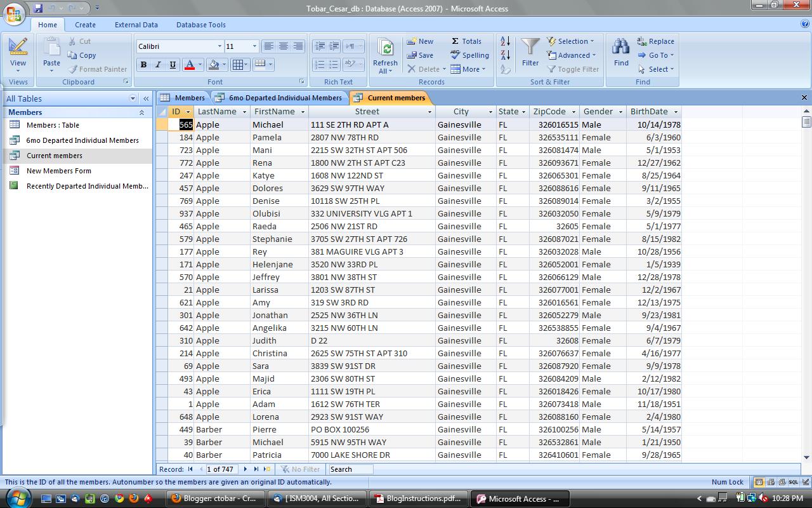This screenshot has width=812, height=508.
Task: Collapse the navigation pane shutter bar
Action: pos(146,98)
